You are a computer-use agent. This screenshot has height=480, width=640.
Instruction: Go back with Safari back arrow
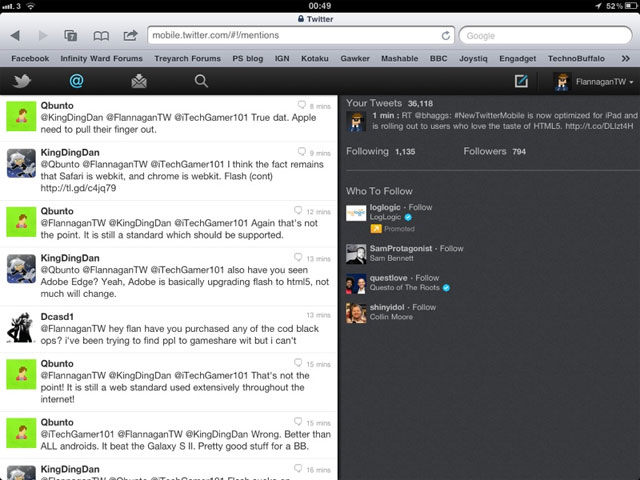(15, 36)
